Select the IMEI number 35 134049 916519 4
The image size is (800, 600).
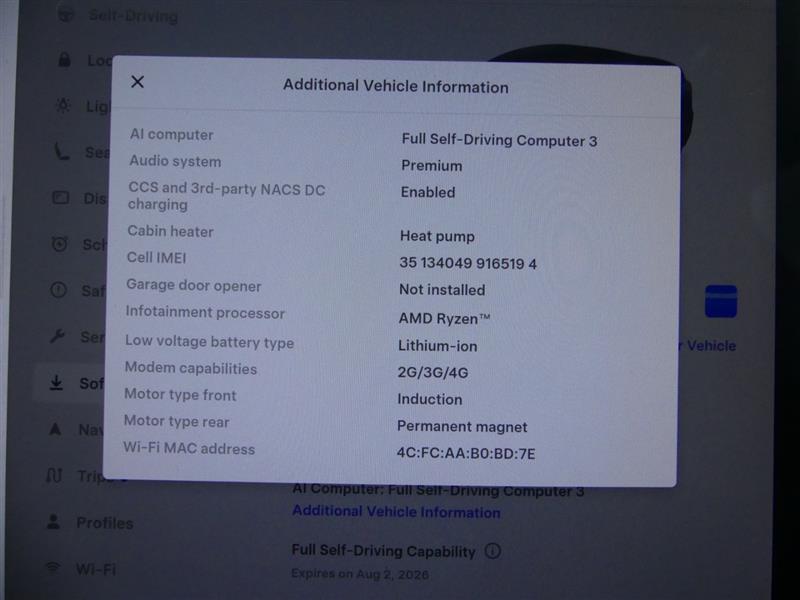(x=468, y=263)
